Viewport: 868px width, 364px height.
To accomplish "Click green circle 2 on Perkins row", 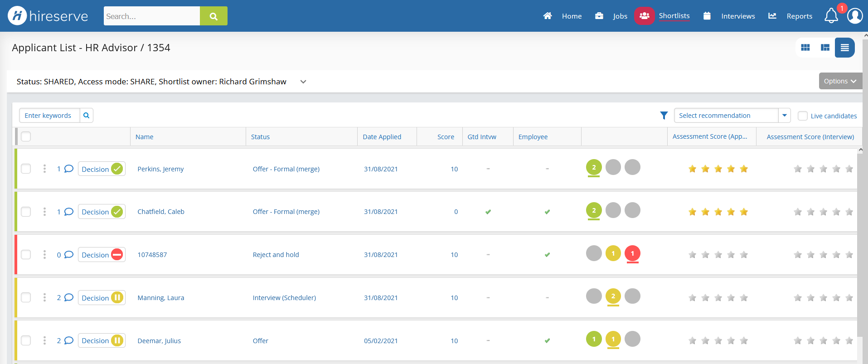I will 594,167.
